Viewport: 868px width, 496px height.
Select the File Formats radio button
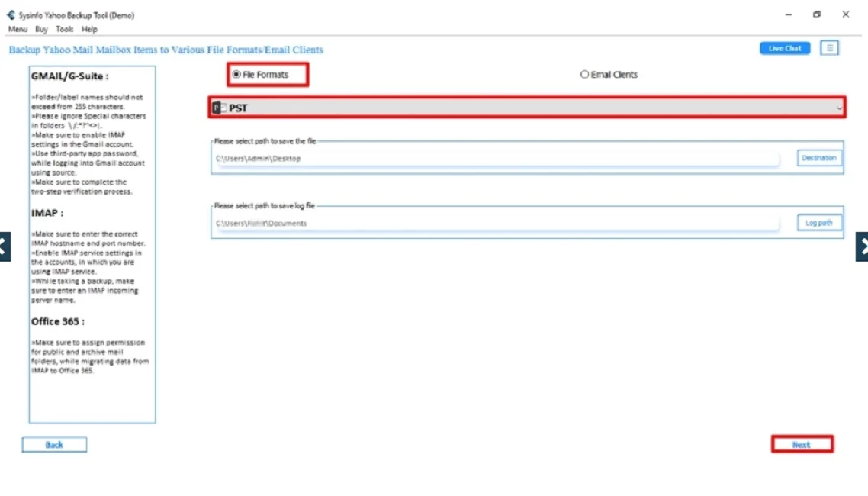(x=236, y=74)
